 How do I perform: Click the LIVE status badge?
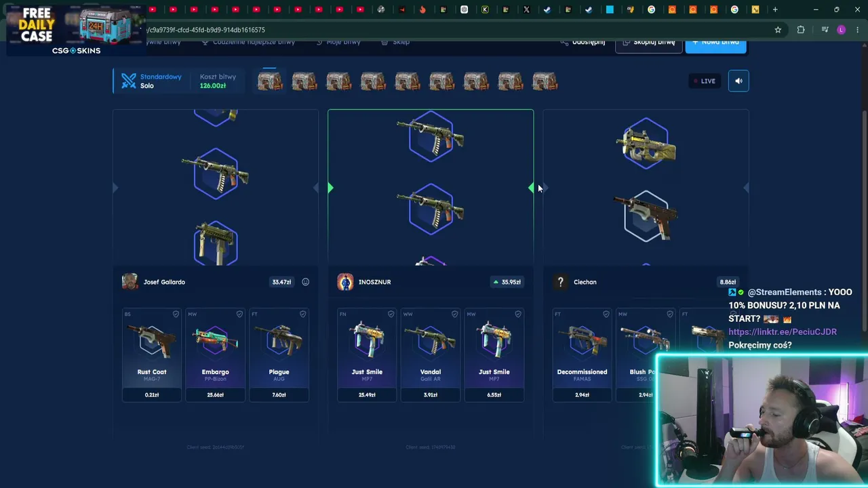(704, 81)
